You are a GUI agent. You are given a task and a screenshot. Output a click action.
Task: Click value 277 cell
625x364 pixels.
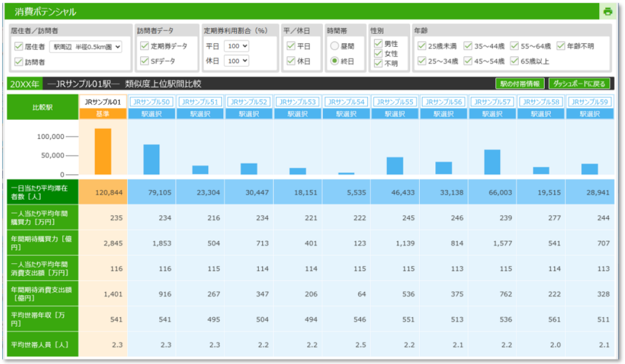(541, 218)
